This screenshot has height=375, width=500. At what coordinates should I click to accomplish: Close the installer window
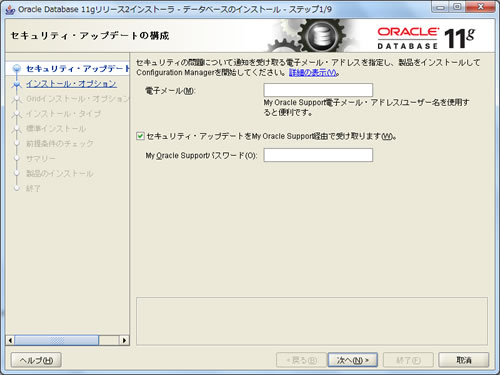(x=480, y=7)
